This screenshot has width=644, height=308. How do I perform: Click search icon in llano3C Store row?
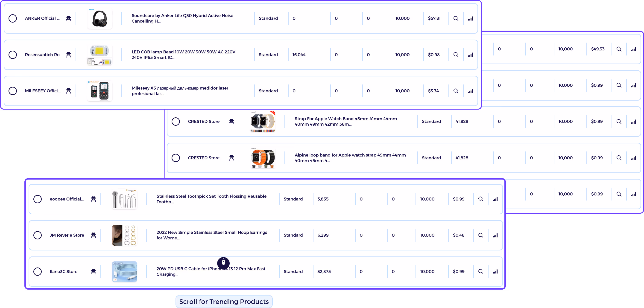pyautogui.click(x=480, y=272)
